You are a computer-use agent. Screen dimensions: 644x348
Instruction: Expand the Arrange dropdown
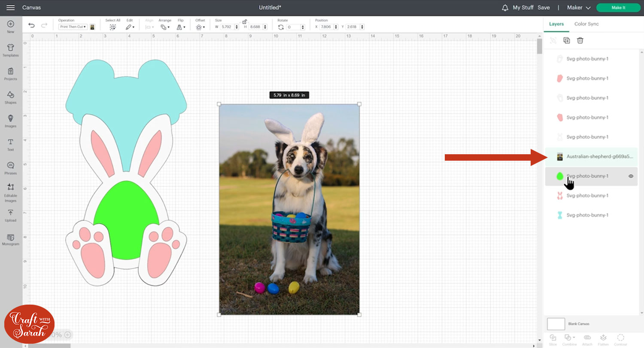point(165,27)
